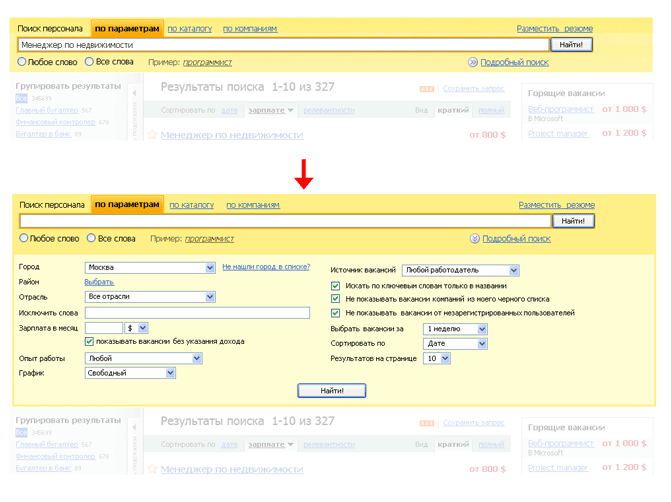The image size is (671, 502).
Task: Click Разместить резюме link in expanded search panel
Action: tap(557, 205)
